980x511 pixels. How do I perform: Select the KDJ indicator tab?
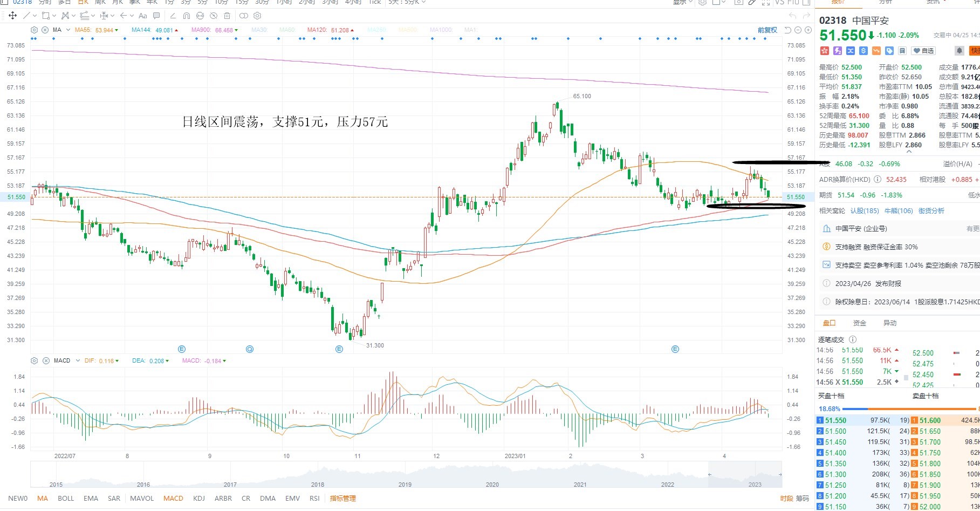click(199, 499)
